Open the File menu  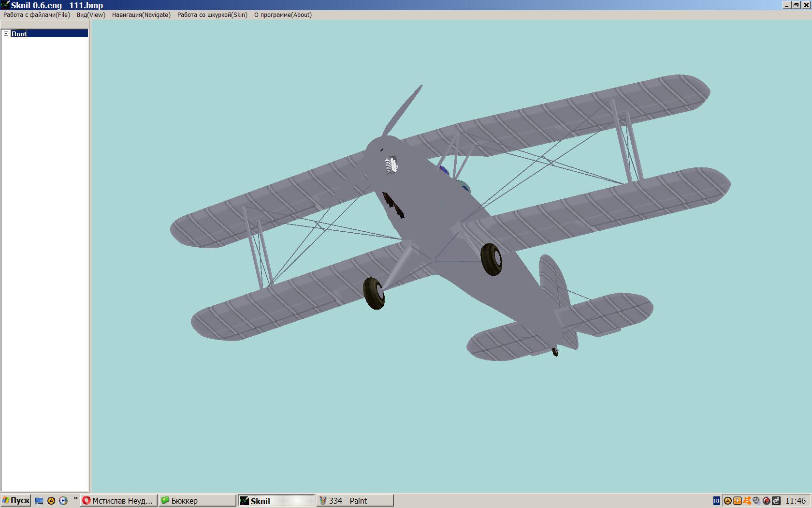pos(37,15)
